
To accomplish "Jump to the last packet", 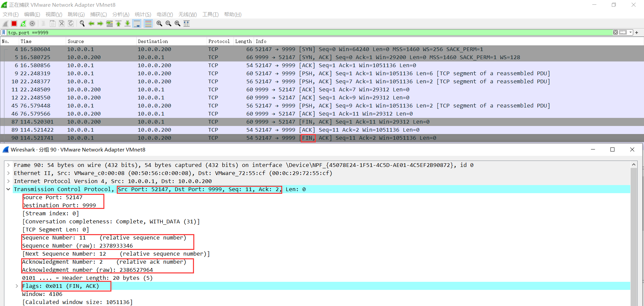I will tap(128, 24).
